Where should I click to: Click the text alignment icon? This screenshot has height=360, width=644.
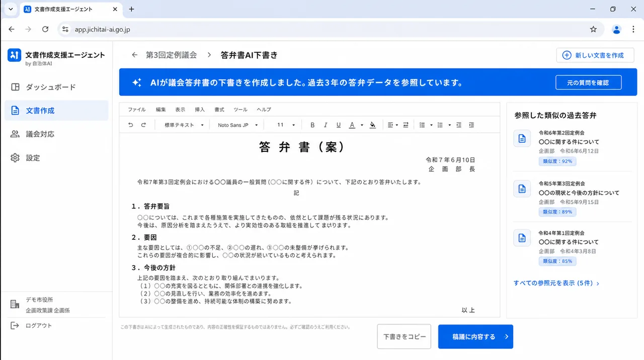pyautogui.click(x=390, y=125)
